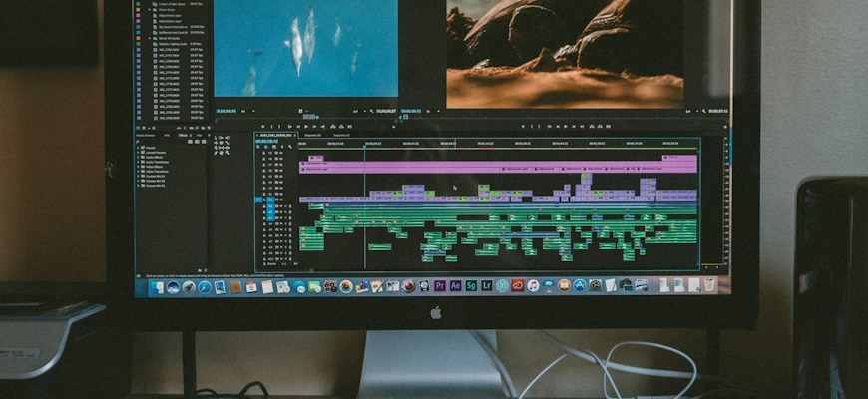Select the Selection tool in tools panel
Screen dimensions: 868x399
217,137
